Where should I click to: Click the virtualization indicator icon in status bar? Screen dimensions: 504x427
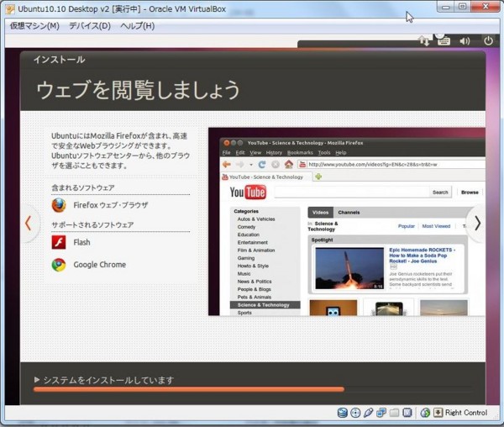407,413
